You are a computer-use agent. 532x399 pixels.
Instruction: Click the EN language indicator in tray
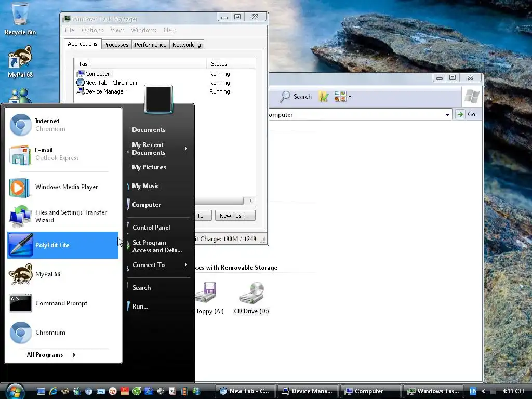[x=473, y=391]
